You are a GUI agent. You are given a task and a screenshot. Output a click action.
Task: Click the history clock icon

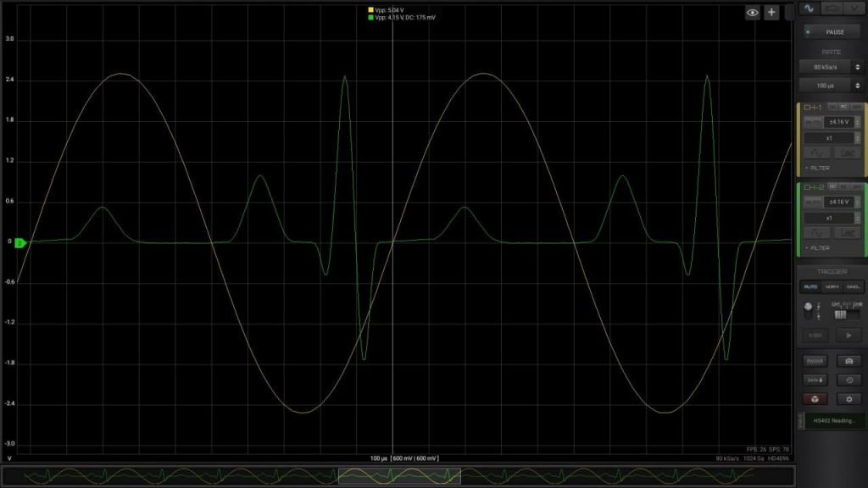(x=849, y=380)
